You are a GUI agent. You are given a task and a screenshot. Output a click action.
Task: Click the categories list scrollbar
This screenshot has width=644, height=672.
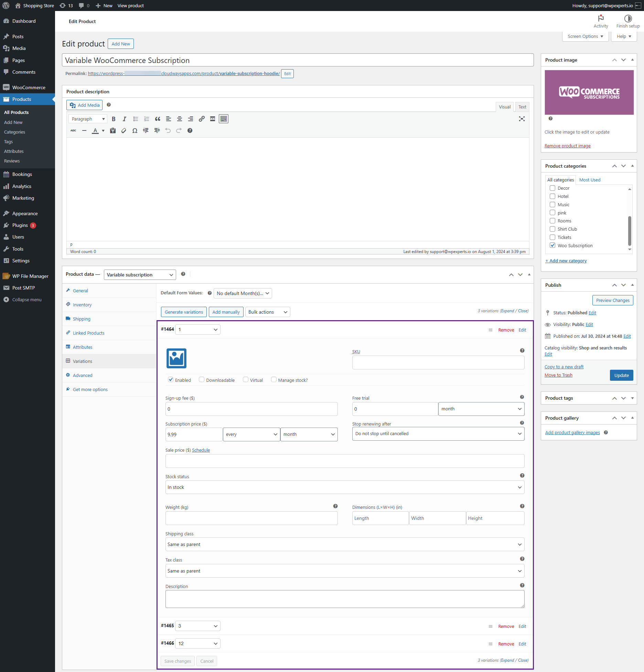click(x=630, y=231)
